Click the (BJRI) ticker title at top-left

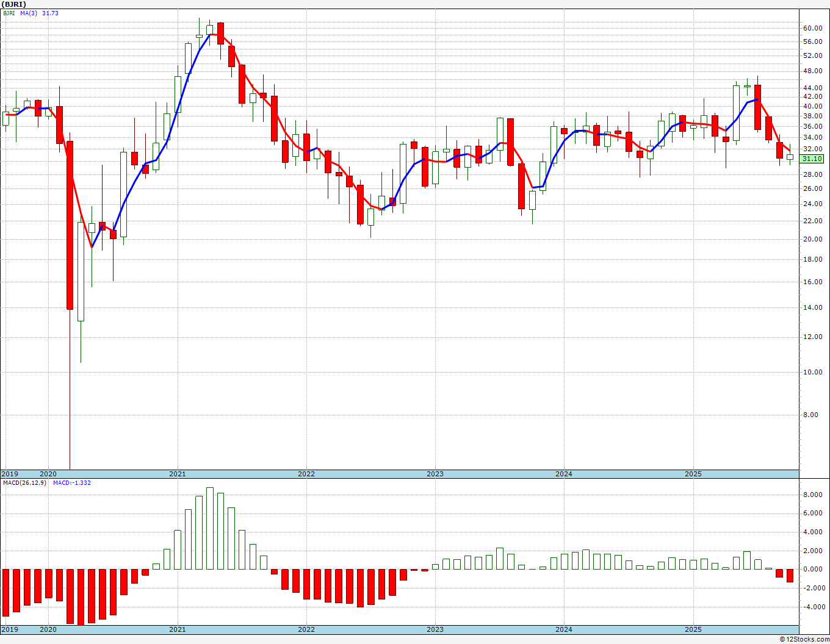coord(13,4)
